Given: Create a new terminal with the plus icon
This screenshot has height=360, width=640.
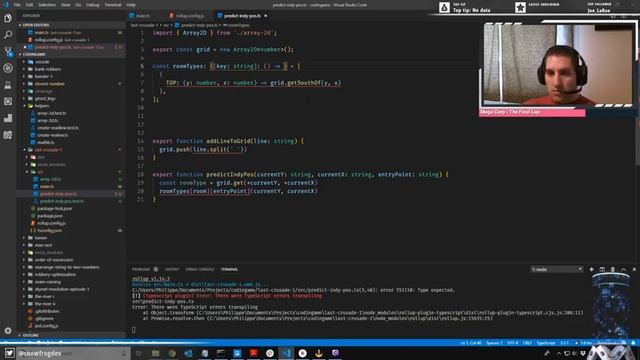Looking at the screenshot, I should click(591, 269).
